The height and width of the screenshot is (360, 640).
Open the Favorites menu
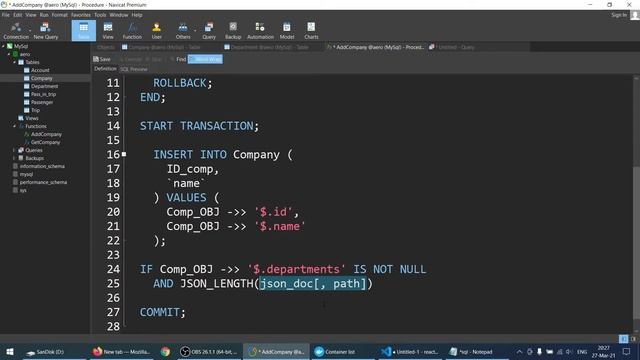pyautogui.click(x=81, y=15)
